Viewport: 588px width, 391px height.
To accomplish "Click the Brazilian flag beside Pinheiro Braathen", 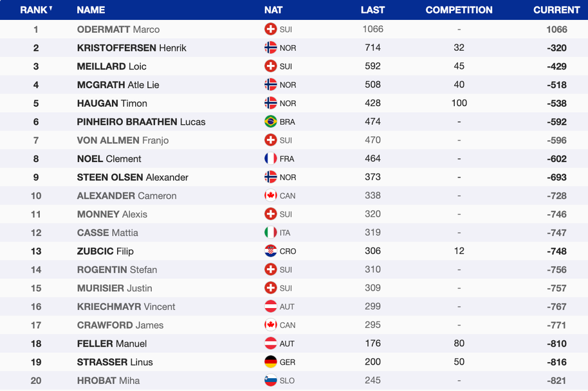I will 271,122.
